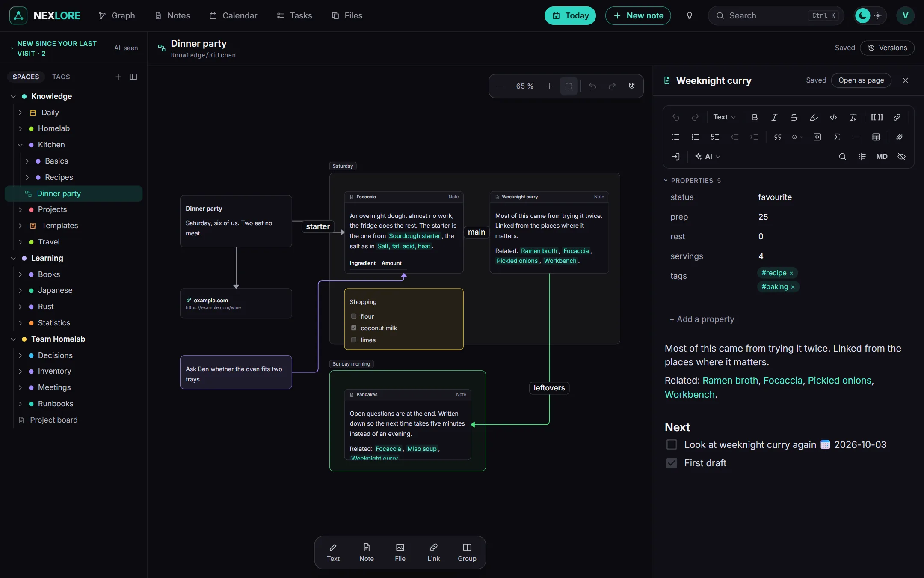Check the flour item in Shopping
The height and width of the screenshot is (578, 924).
coord(354,316)
